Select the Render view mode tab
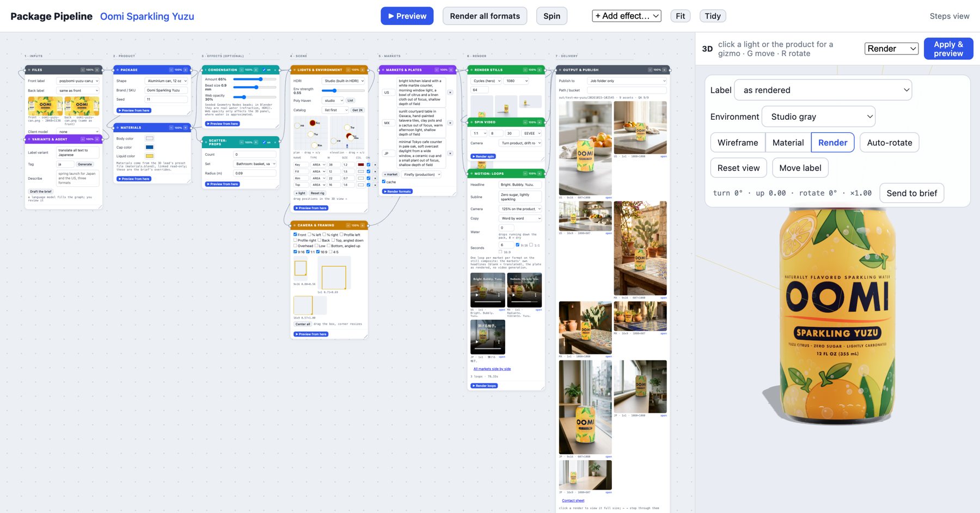Image resolution: width=980 pixels, height=513 pixels. 832,143
